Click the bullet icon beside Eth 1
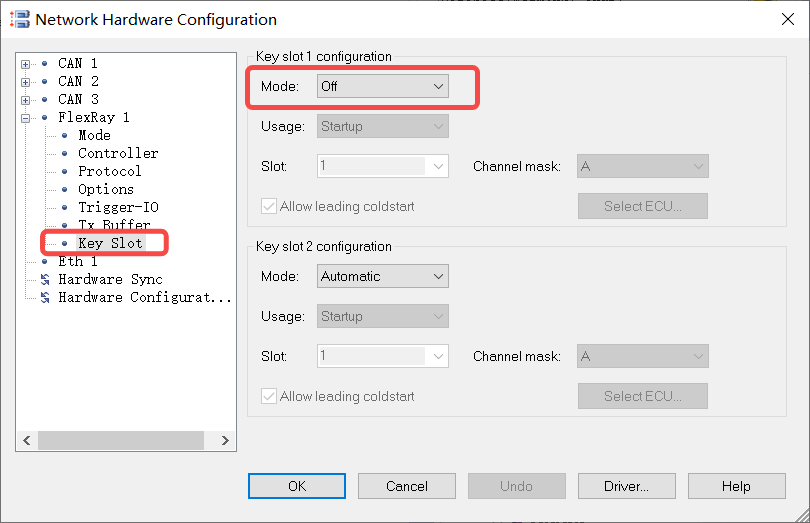Screen dimensions: 810x523 pos(45,261)
